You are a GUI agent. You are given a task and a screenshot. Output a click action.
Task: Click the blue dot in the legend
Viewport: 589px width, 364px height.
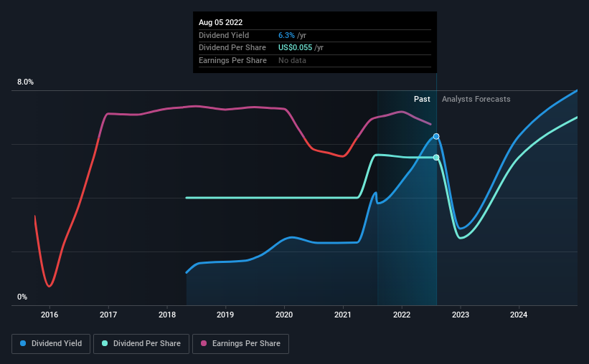[x=23, y=344]
